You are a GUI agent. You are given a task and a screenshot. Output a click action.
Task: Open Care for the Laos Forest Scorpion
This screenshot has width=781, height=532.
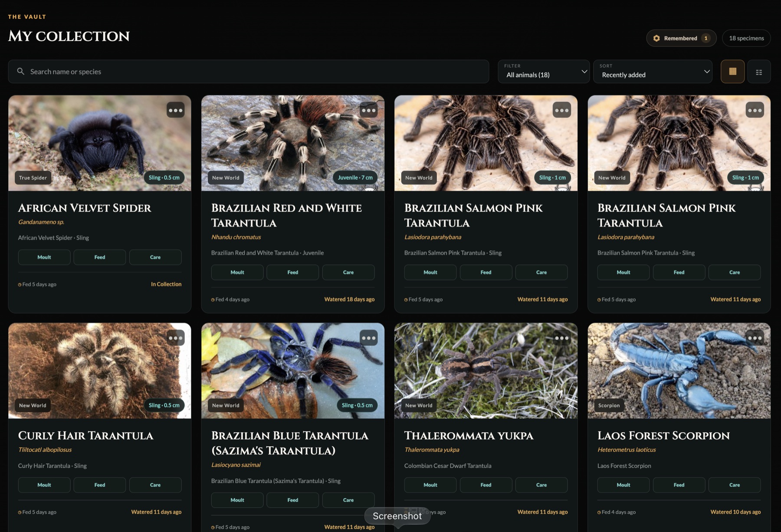tap(735, 485)
